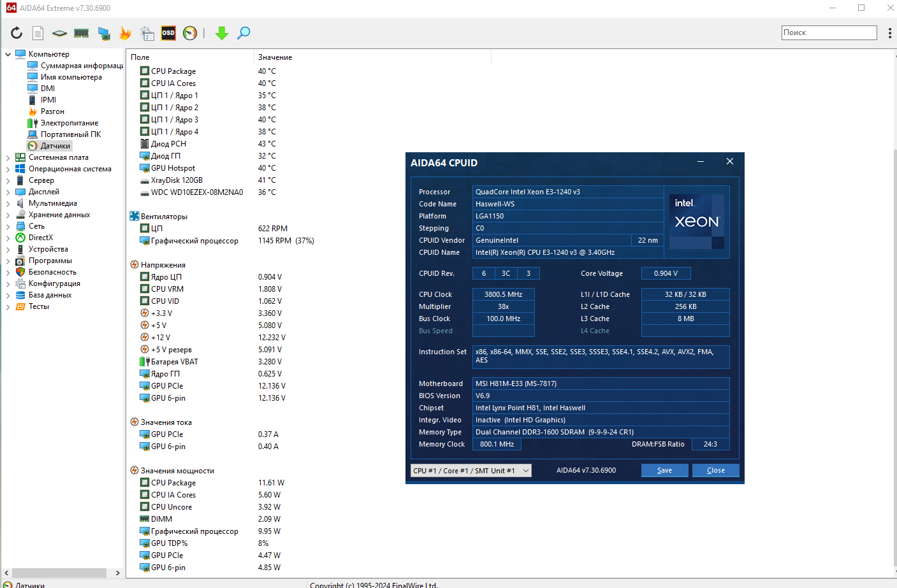Click the 3800.5 MHz CPU Clock value
The width and height of the screenshot is (897, 588).
(503, 294)
